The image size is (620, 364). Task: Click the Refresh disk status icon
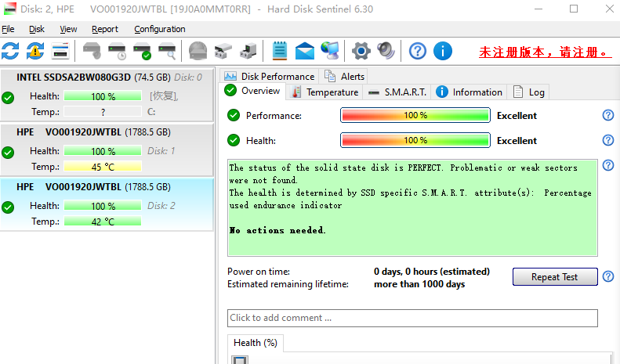(x=10, y=52)
